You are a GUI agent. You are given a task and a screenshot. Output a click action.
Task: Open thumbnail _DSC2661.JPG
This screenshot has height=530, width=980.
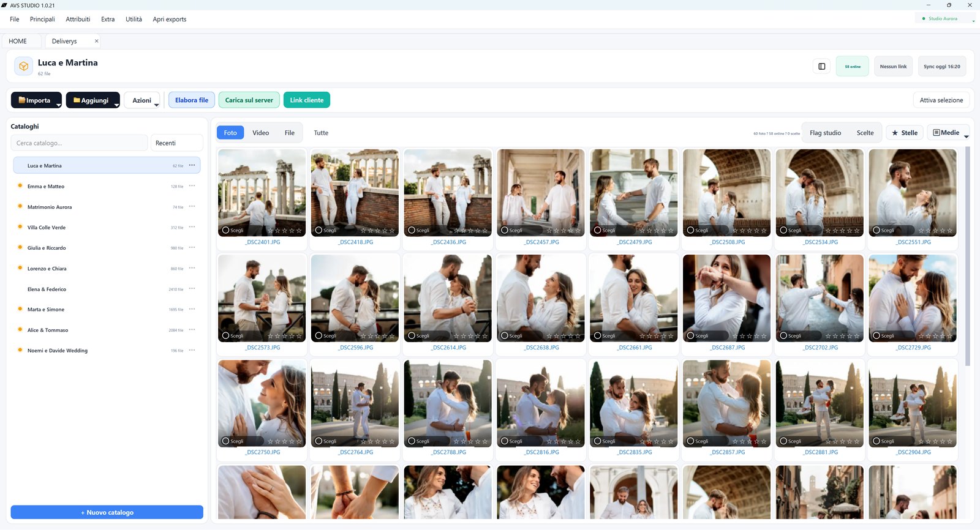634,298
